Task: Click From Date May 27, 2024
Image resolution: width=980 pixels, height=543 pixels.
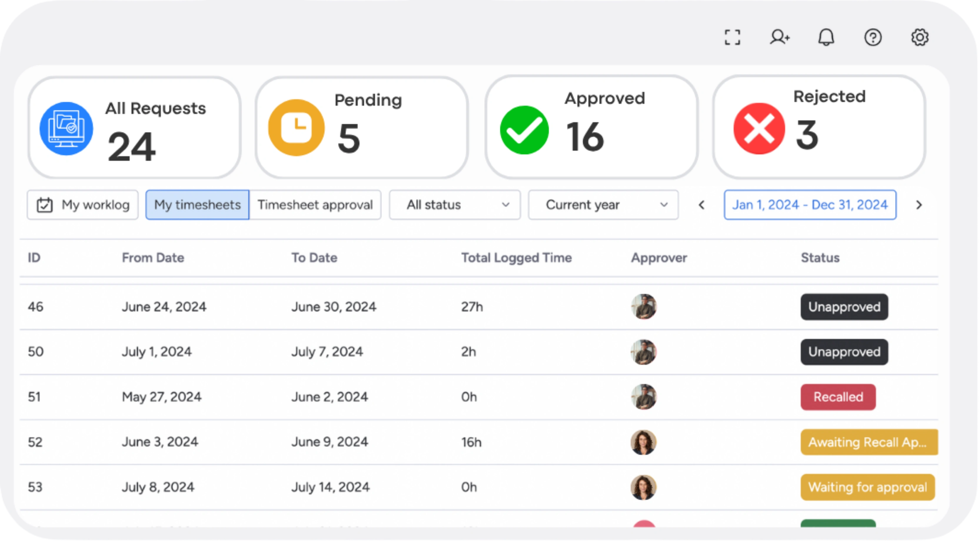Action: (x=161, y=397)
